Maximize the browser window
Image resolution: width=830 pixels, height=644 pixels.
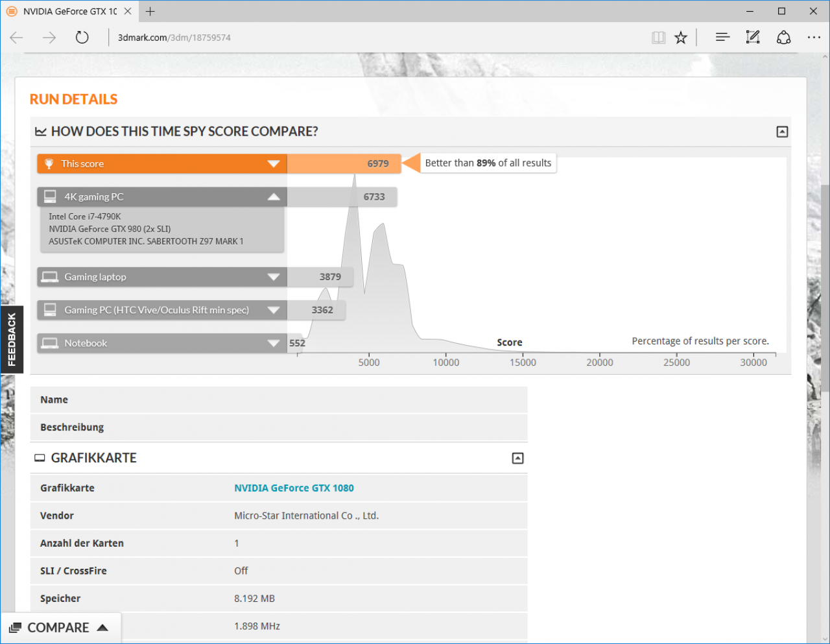point(781,11)
